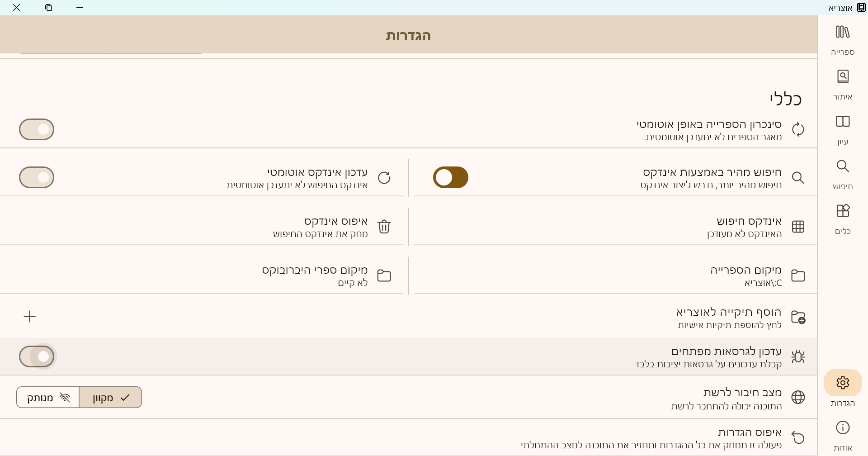Disable the fast index search toggle
Viewport: 868px width, 456px height.
(x=451, y=177)
